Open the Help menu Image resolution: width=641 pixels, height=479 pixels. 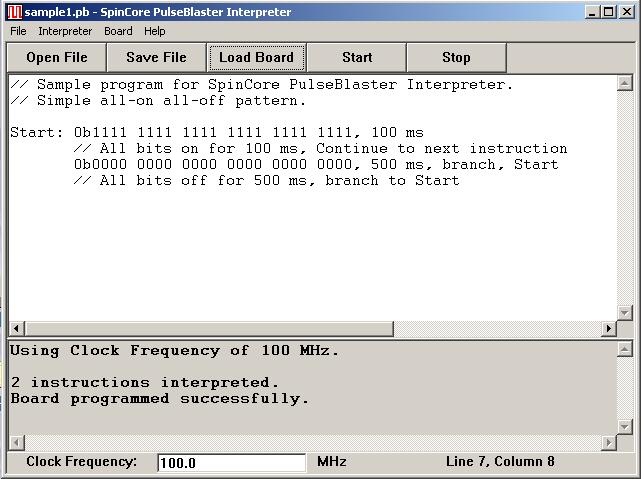pos(155,31)
